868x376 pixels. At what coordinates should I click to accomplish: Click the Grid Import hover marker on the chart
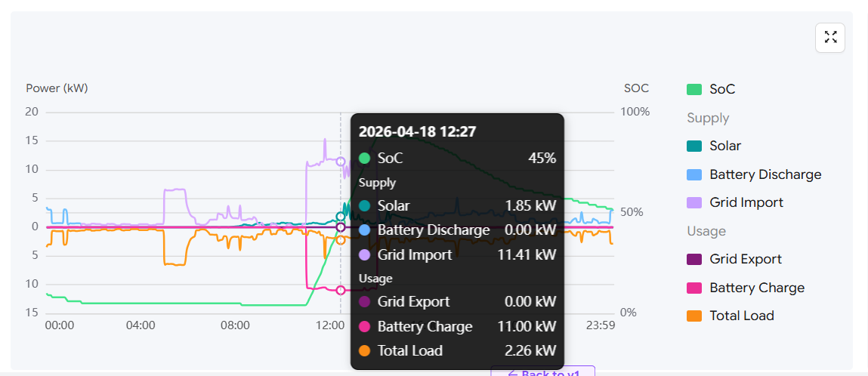coord(341,161)
